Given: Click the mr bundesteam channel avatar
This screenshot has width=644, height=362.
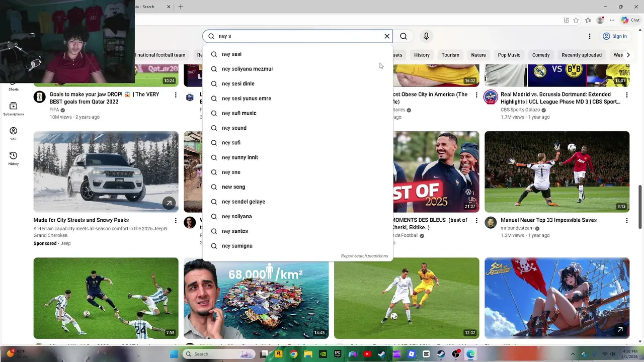Looking at the screenshot, I should (491, 223).
